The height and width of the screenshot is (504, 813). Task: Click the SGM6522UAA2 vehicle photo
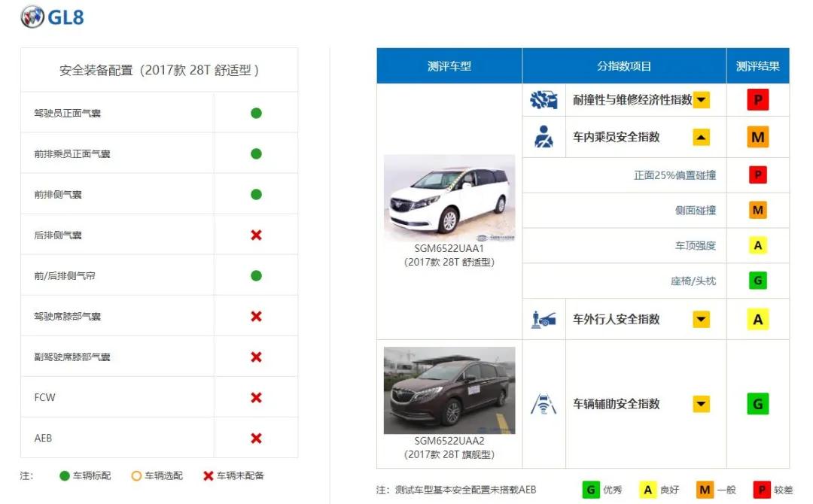coord(449,391)
